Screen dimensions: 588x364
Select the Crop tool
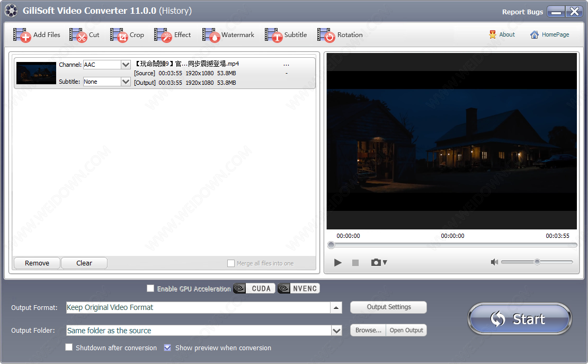coord(119,35)
